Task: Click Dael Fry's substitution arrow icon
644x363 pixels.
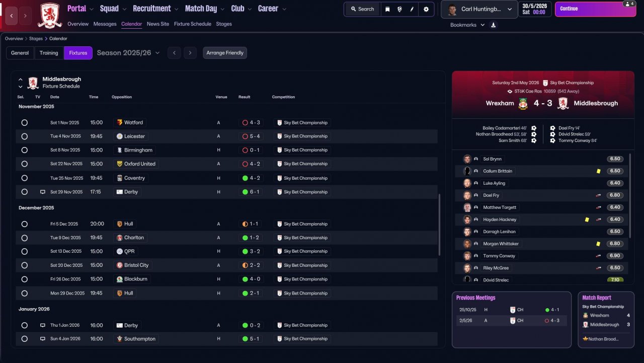Action: tap(599, 195)
